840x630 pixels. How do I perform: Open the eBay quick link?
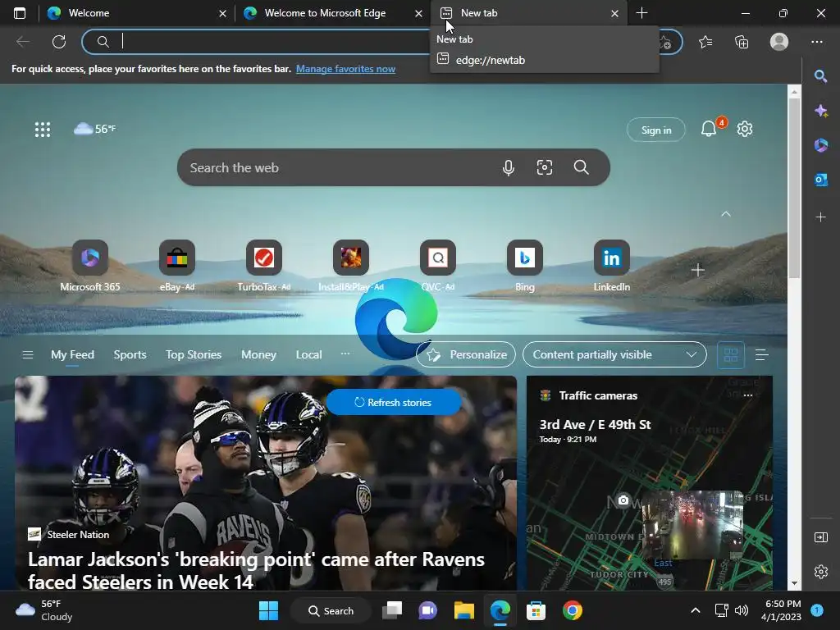(x=177, y=267)
